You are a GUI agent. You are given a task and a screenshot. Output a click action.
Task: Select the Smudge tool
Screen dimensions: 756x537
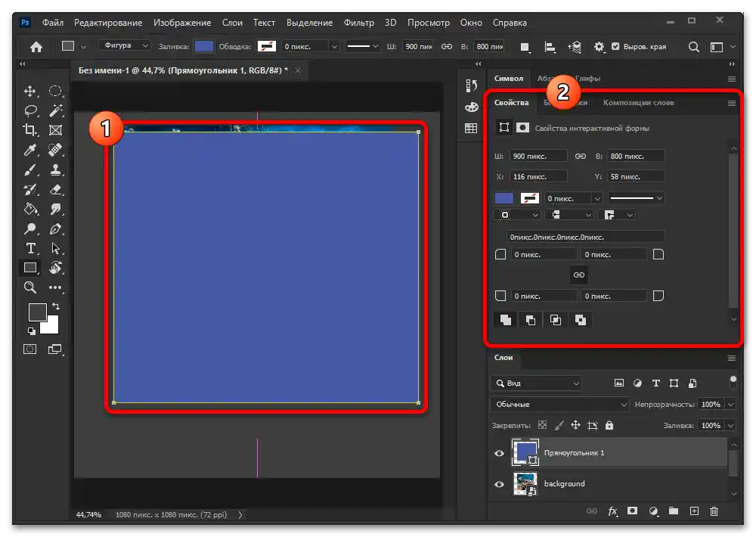pyautogui.click(x=55, y=209)
